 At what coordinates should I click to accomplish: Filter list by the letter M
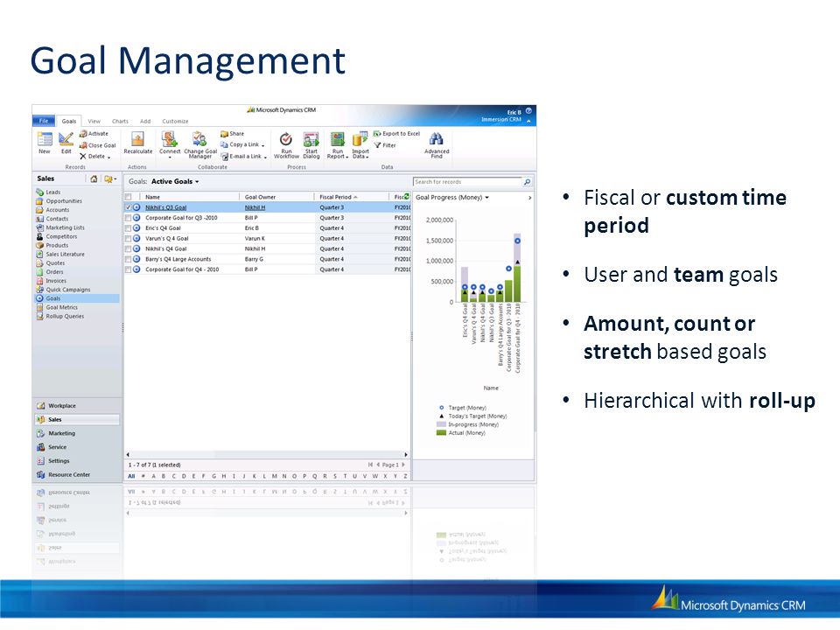pyautogui.click(x=274, y=476)
